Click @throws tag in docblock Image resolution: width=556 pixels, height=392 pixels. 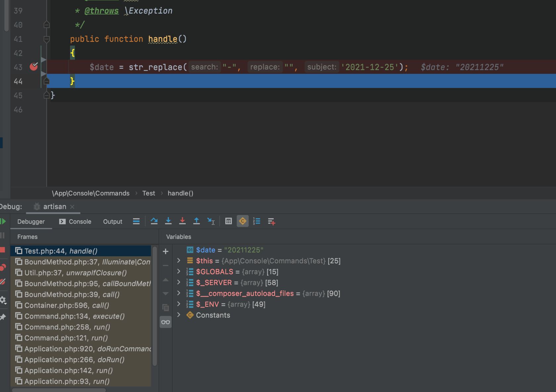(101, 11)
